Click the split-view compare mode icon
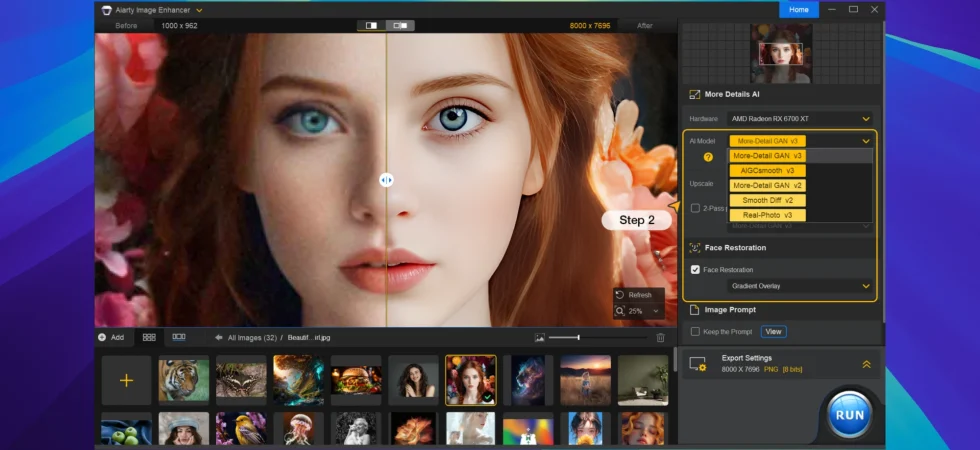This screenshot has width=980, height=450. tap(371, 26)
